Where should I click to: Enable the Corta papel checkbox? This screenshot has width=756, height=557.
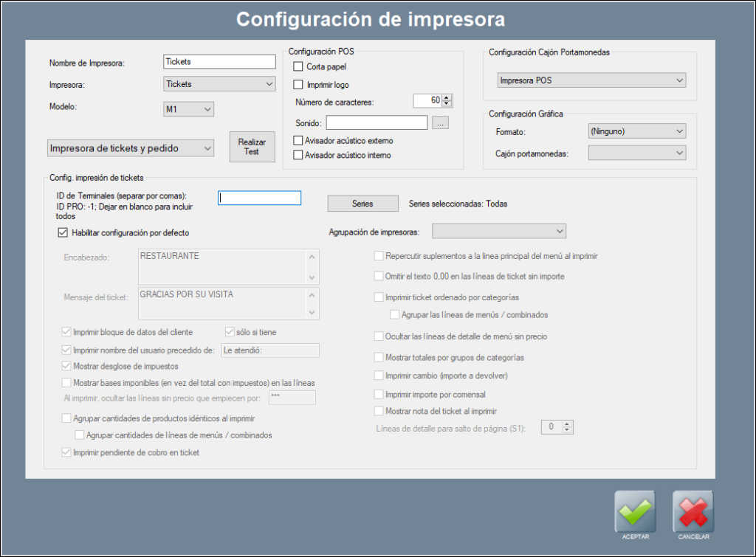click(299, 67)
